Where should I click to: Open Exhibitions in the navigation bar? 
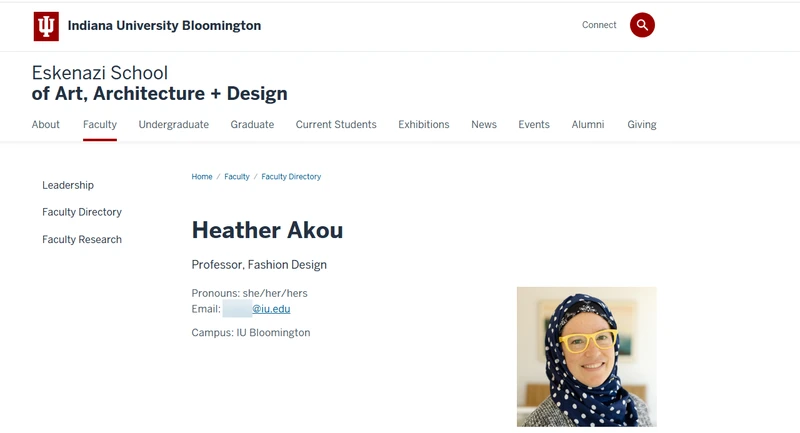coord(424,124)
